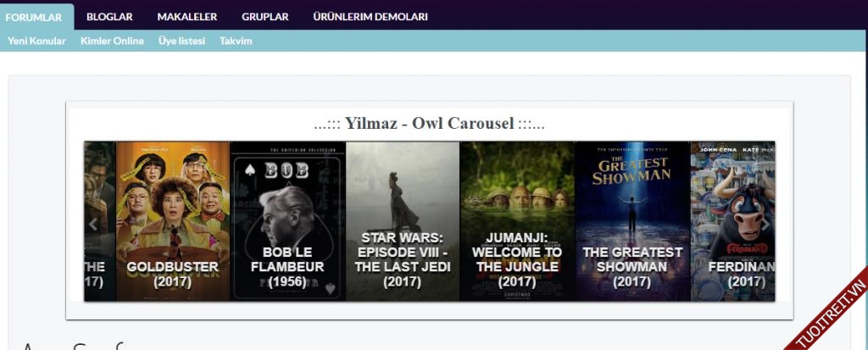Image resolution: width=868 pixels, height=350 pixels.
Task: Select the Bob le Flambeur poster
Action: pyautogui.click(x=287, y=221)
